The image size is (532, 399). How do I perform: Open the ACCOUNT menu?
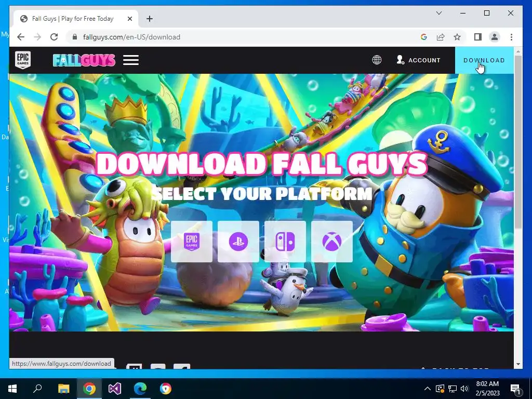pos(418,60)
